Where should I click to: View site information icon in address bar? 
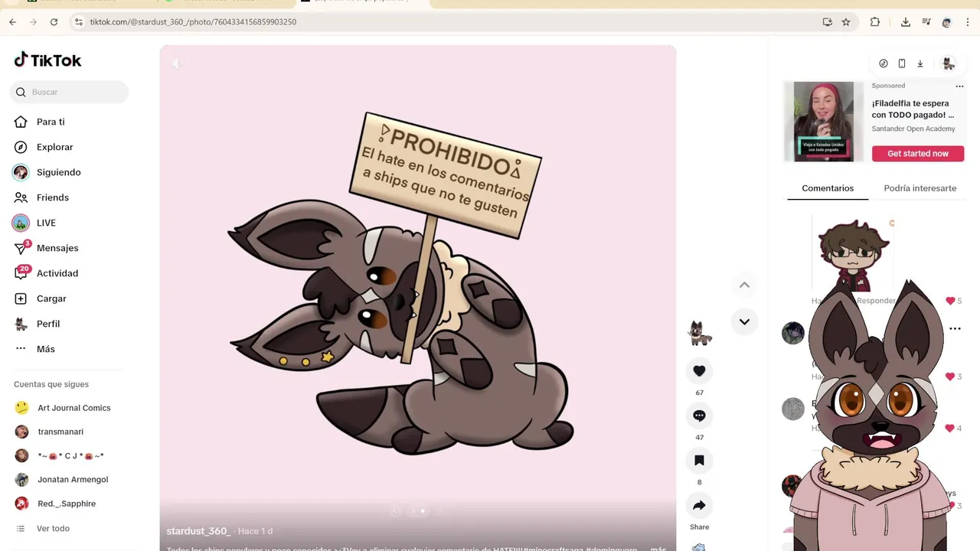pyautogui.click(x=78, y=22)
